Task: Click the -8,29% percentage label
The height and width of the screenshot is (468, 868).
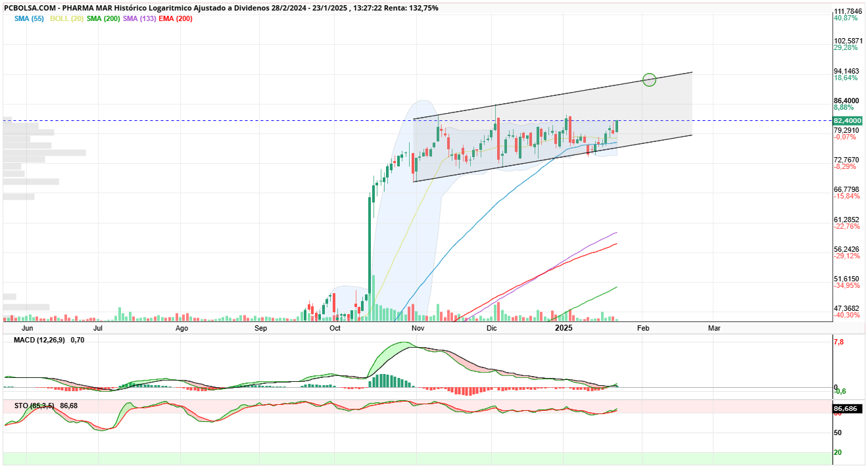Action: pos(845,167)
